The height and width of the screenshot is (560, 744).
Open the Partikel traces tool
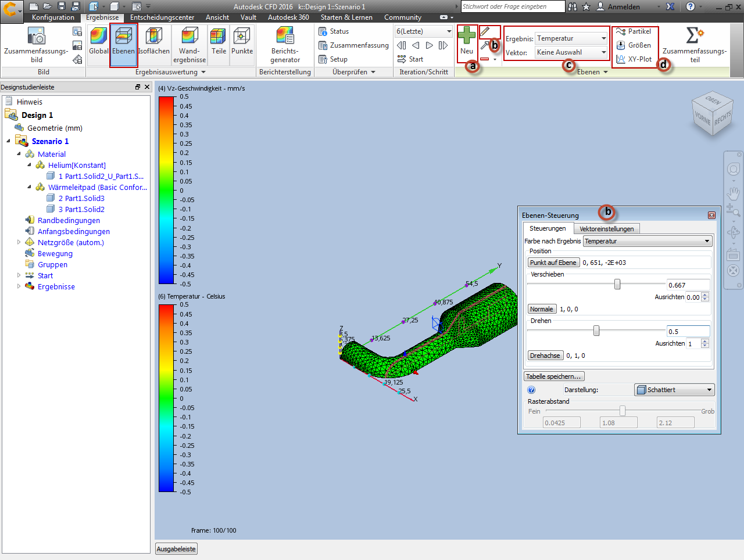634,31
